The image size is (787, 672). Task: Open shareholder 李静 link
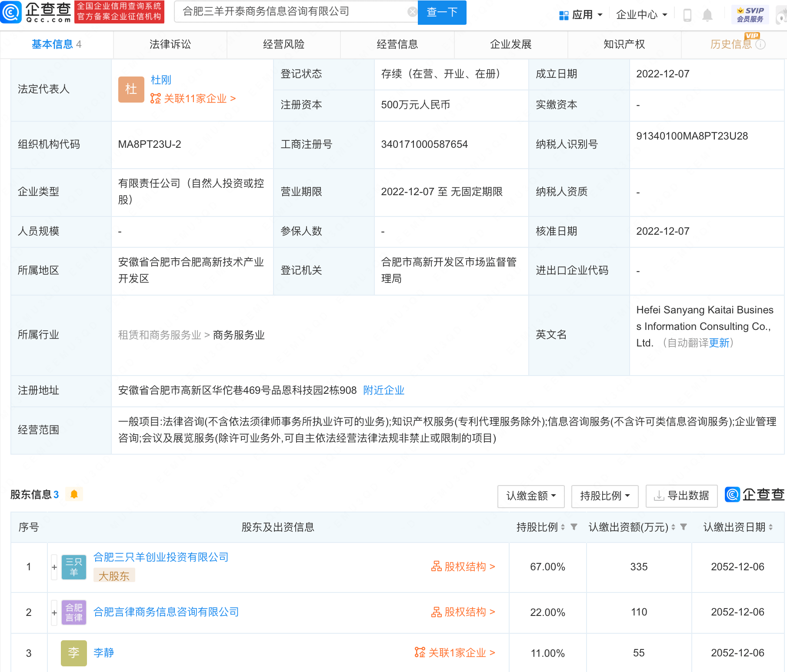point(103,653)
